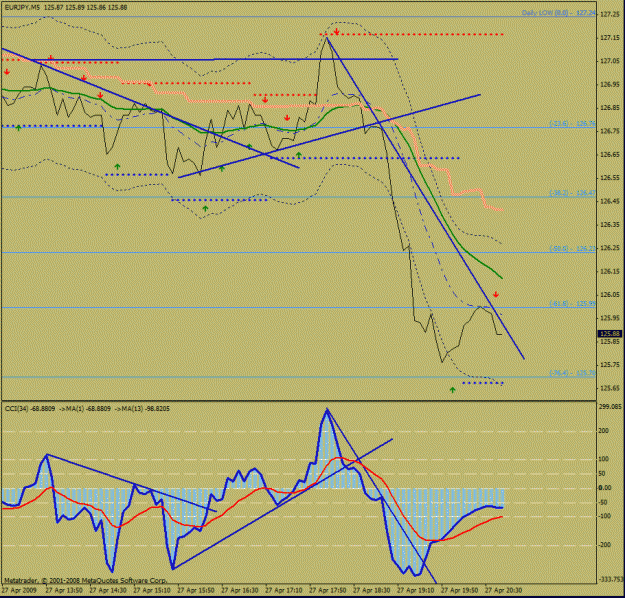This screenshot has height=598, width=625.
Task: Select the 27 Apr 17:50 time label
Action: point(328,590)
